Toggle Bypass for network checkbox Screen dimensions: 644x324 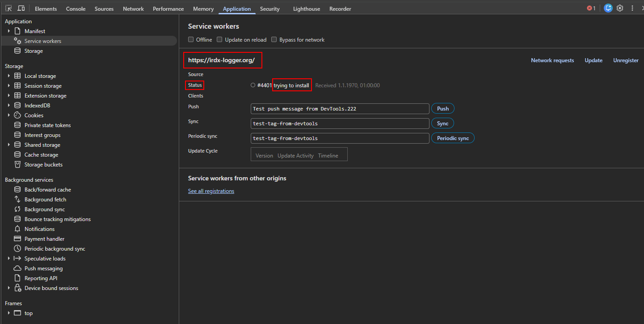pos(274,39)
